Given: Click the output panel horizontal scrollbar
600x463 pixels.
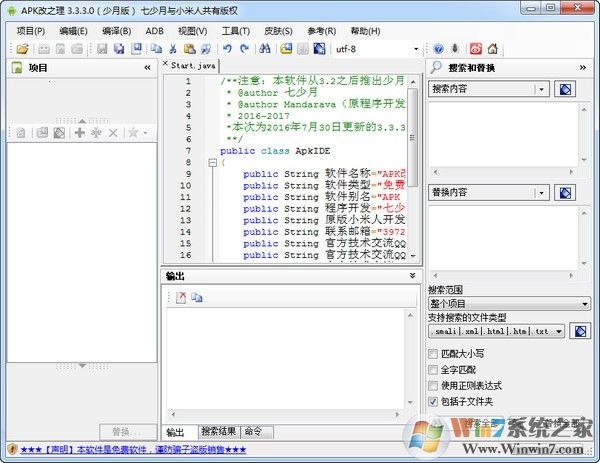Looking at the screenshot, I should tap(285, 414).
